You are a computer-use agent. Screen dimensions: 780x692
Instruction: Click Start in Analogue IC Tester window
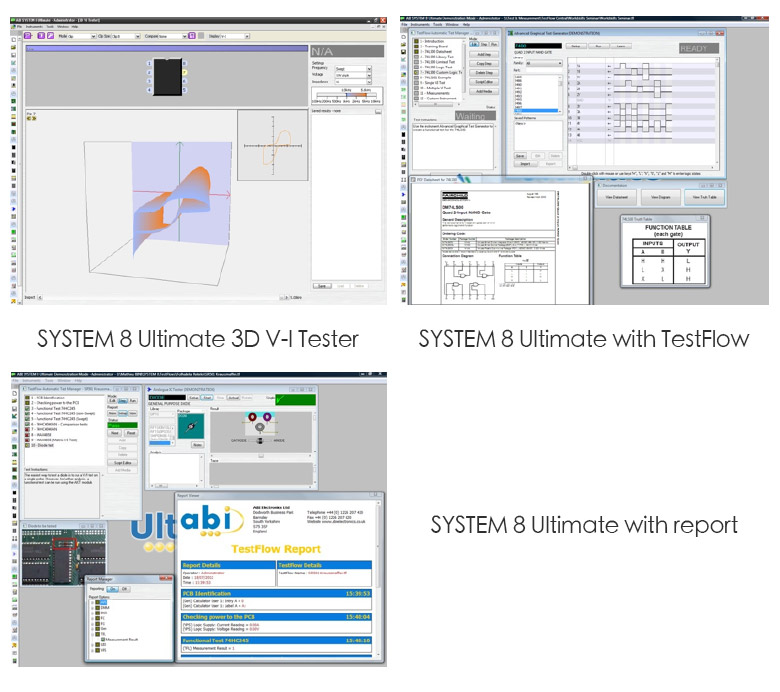[x=207, y=397]
